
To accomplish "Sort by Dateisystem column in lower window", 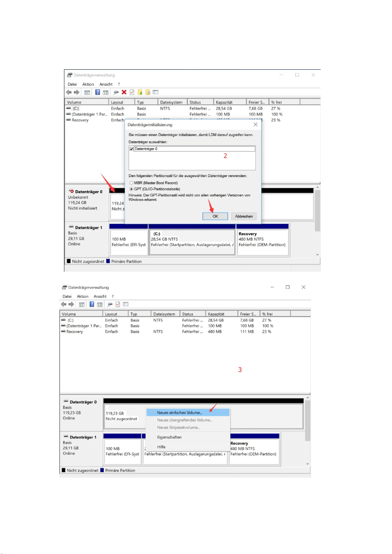I will click(165, 314).
